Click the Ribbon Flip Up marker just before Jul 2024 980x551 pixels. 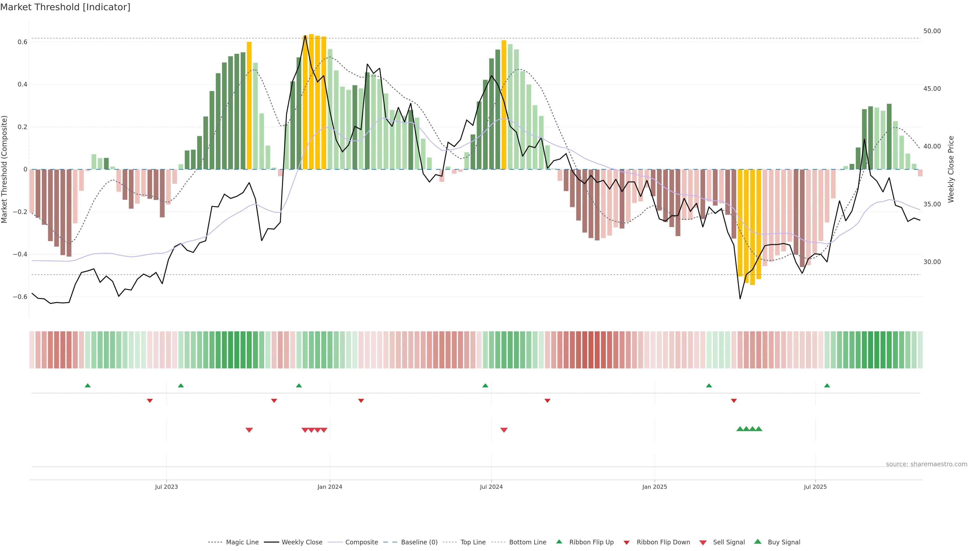(485, 386)
